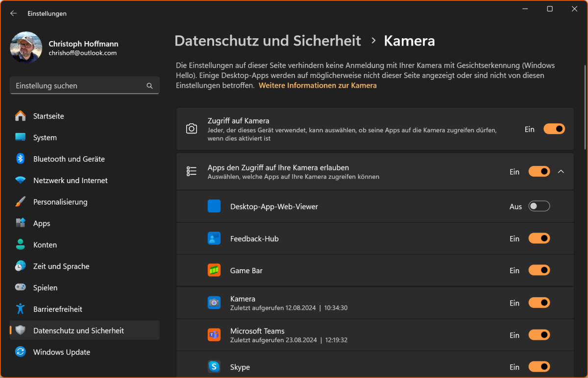The height and width of the screenshot is (378, 588).
Task: Click the Microsoft Teams app icon
Action: pos(214,334)
